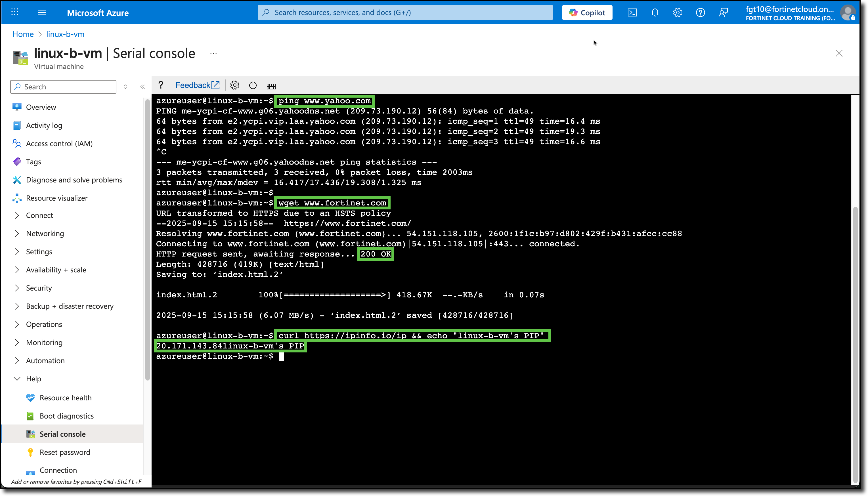
Task: Toggle the sort control beside the resource search
Action: 125,87
